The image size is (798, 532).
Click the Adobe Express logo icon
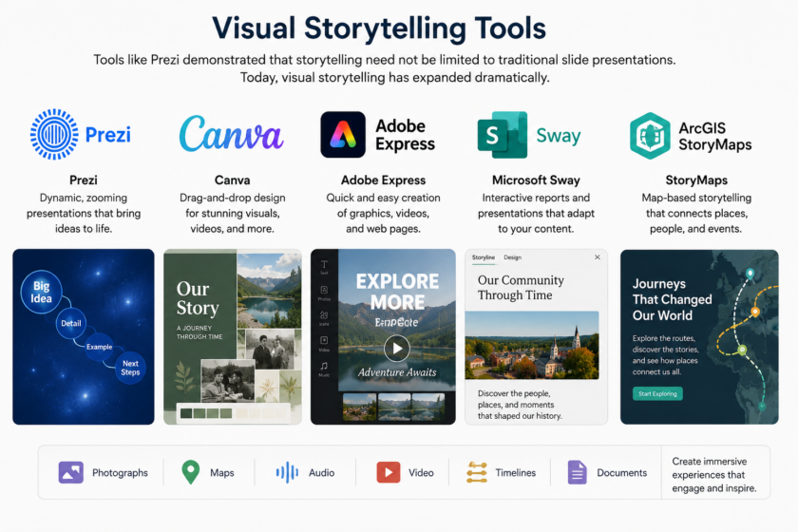coord(343,134)
